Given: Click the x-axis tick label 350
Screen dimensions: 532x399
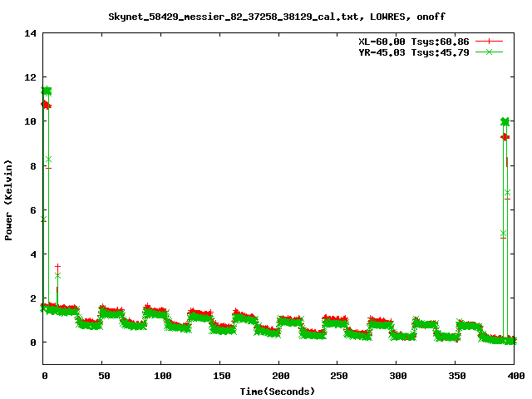Looking at the screenshot, I should 457,376.
